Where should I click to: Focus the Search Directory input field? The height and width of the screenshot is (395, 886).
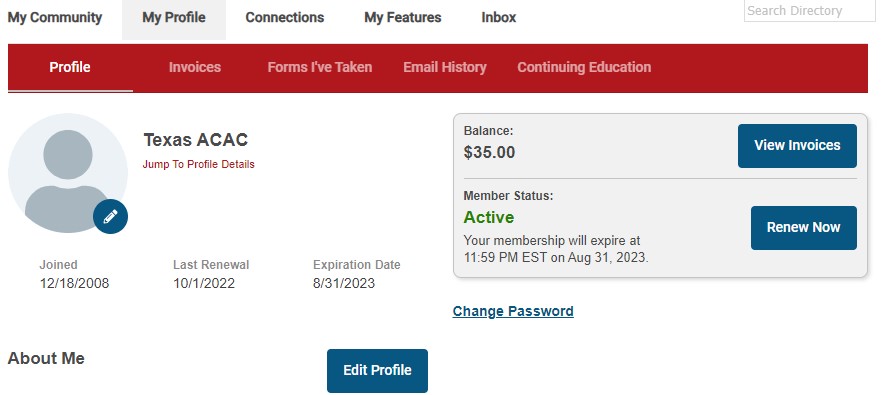pyautogui.click(x=809, y=11)
